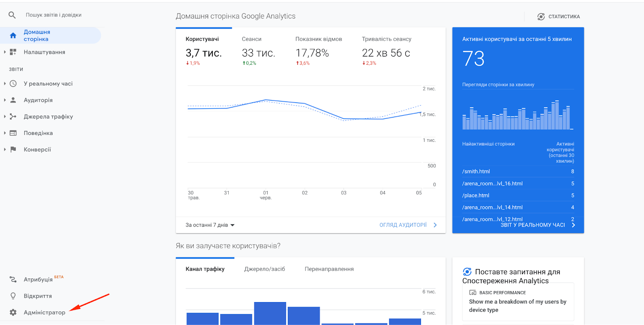Expand the Джерела трафіку section arrow
The height and width of the screenshot is (325, 644).
(x=5, y=116)
